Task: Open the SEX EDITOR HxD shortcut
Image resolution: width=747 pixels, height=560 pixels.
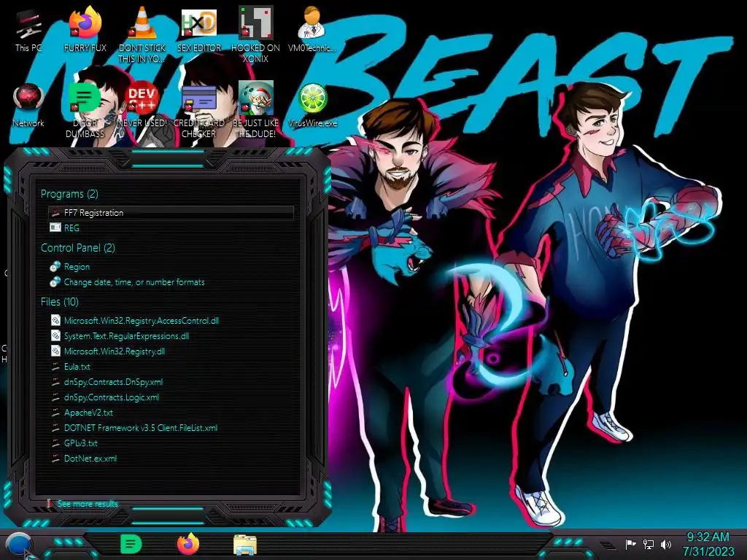Action: [x=199, y=30]
